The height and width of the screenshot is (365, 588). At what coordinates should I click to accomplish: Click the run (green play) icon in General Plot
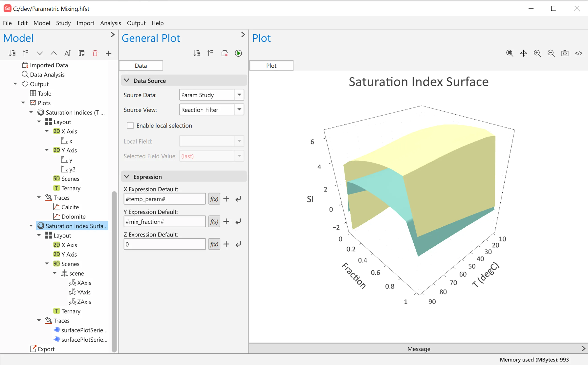click(238, 53)
